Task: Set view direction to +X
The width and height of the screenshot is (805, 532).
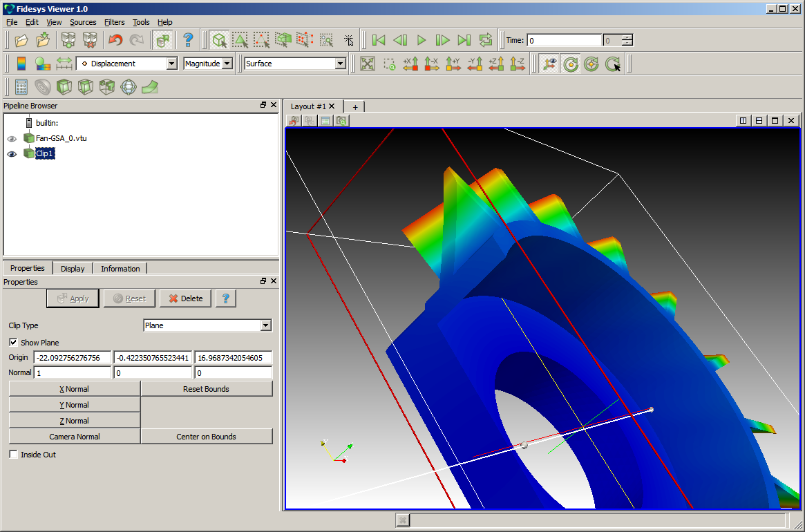Action: tap(410, 64)
